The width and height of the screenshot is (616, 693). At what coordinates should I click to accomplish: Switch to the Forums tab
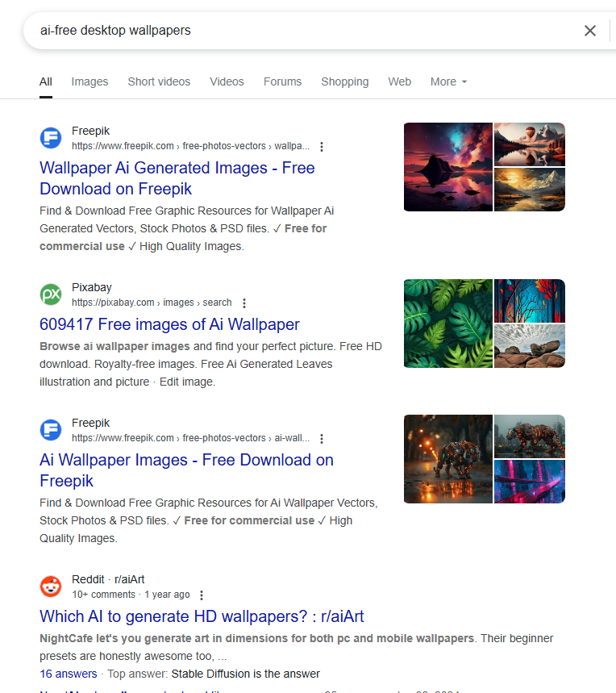(x=283, y=81)
